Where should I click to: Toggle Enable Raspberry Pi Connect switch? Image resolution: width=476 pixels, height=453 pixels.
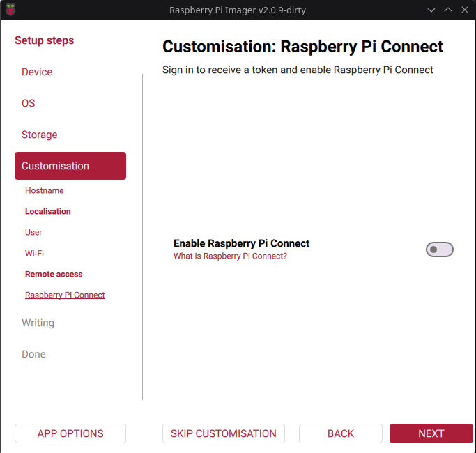439,249
